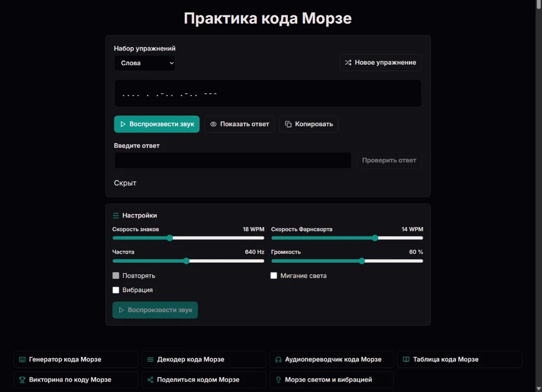Click the shuffle icon in Новое упражнение
The width and height of the screenshot is (542, 392).
click(348, 63)
